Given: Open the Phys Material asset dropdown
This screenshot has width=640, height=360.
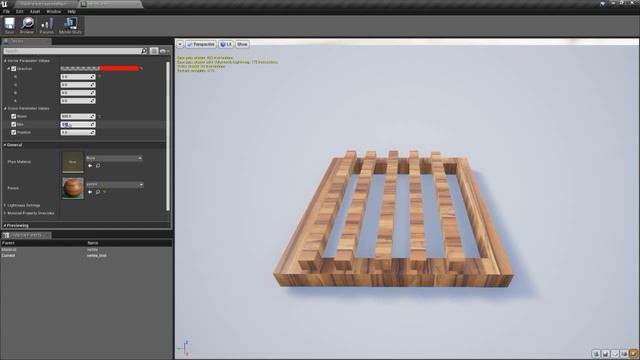Looking at the screenshot, I should coord(114,158).
